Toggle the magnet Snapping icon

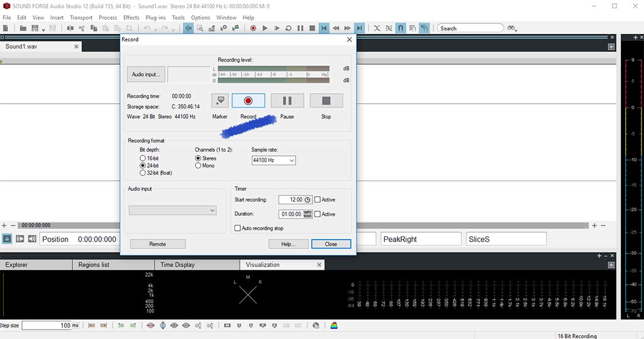401,28
